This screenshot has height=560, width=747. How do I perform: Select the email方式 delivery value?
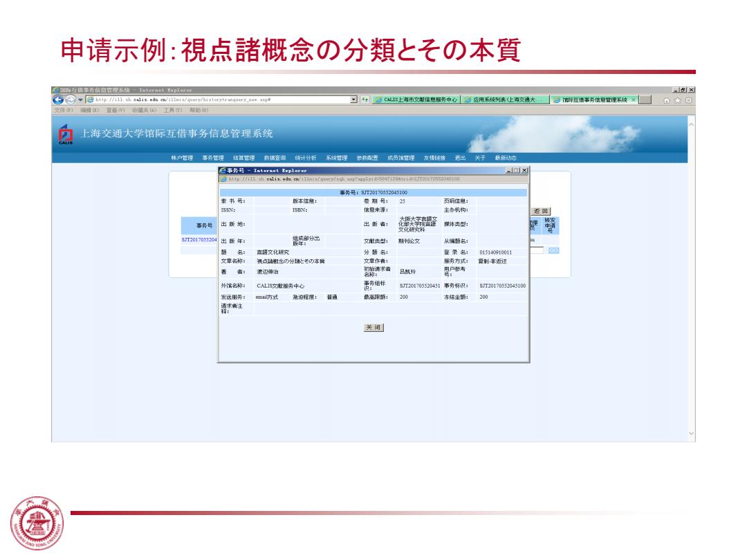pos(267,297)
